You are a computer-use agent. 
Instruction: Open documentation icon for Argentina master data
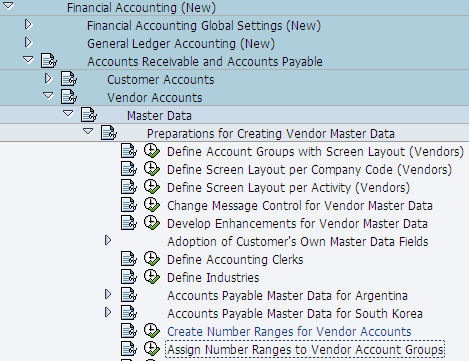coord(129,295)
